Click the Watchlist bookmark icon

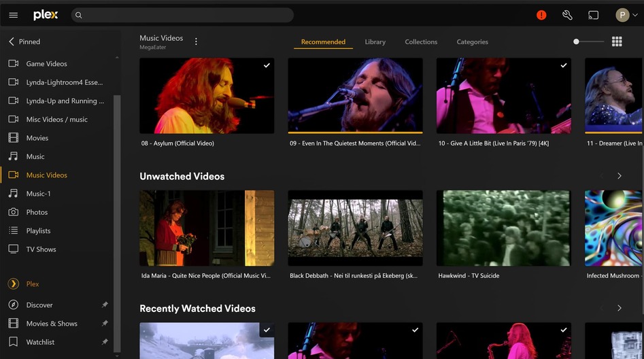pyautogui.click(x=14, y=342)
